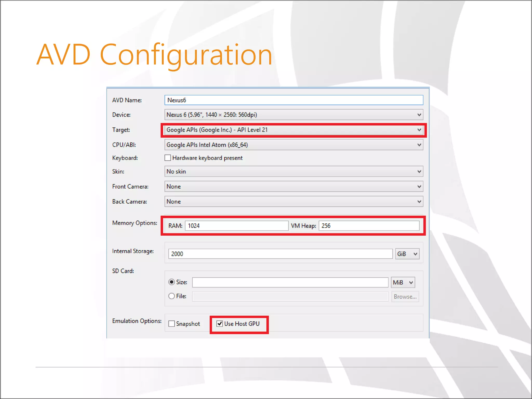This screenshot has height=399, width=532.
Task: Open the Device dropdown showing Nexus 6
Action: [294, 115]
